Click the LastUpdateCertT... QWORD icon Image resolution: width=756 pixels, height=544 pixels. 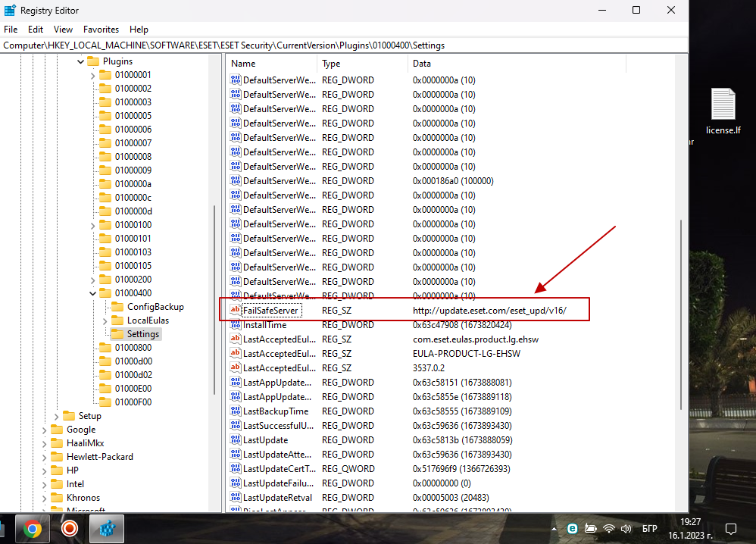click(x=236, y=468)
